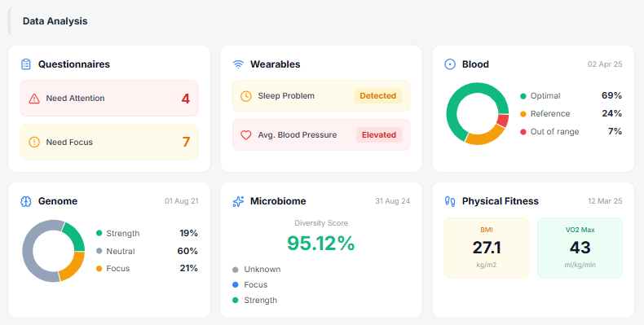Click the gray Neutral legend dot
This screenshot has height=325, width=644.
pos(99,251)
